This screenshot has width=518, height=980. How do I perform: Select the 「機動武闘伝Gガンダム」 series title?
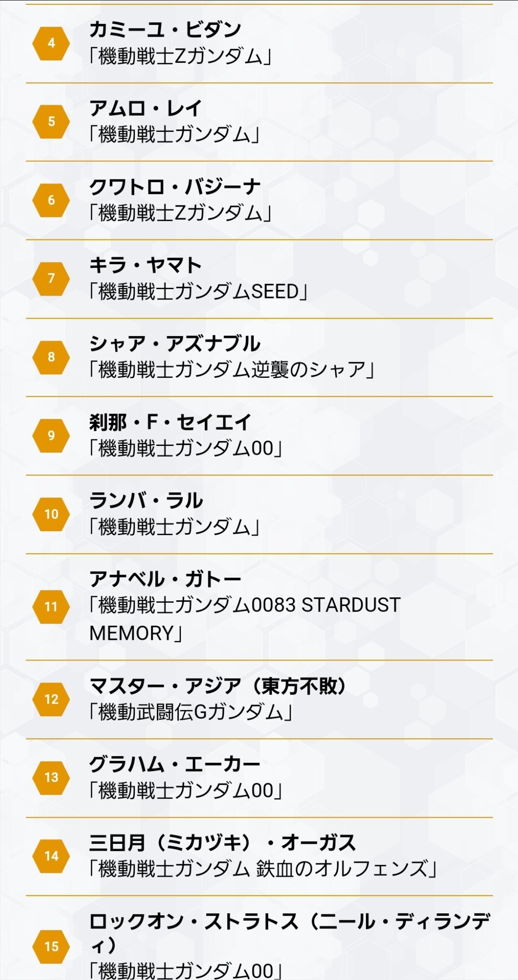[191, 712]
